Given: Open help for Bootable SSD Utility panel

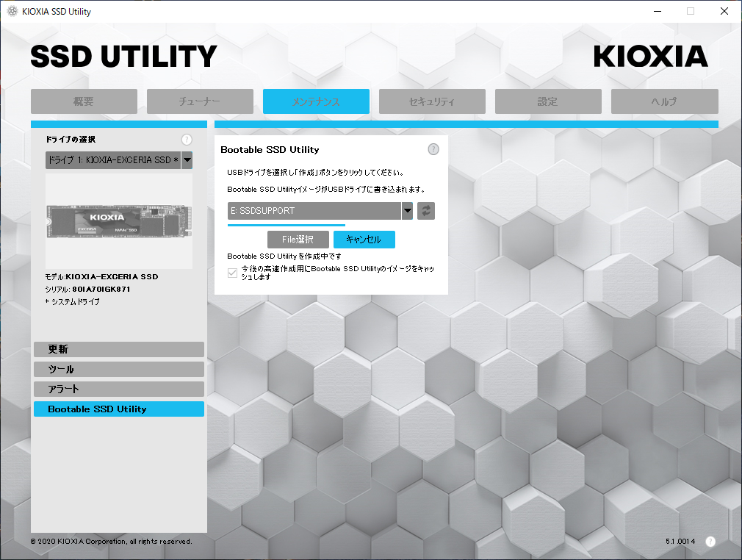Looking at the screenshot, I should 433,150.
